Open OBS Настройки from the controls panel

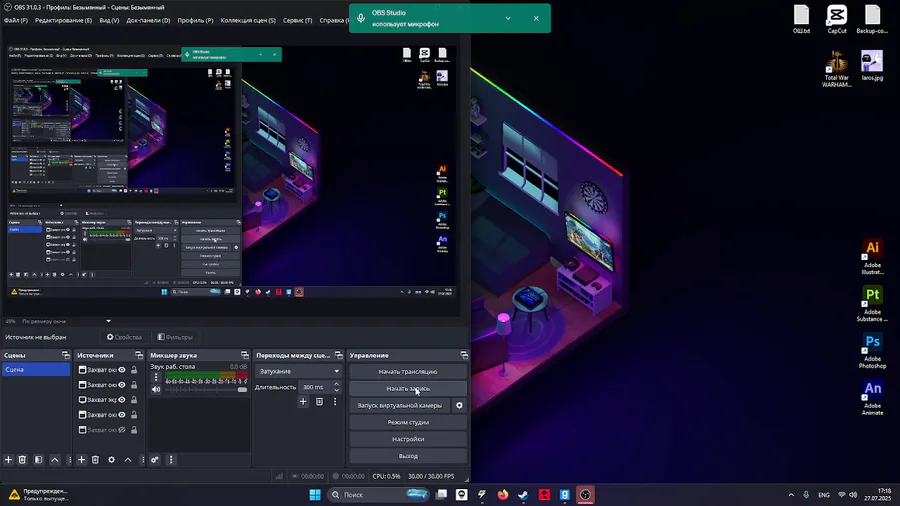pos(408,439)
